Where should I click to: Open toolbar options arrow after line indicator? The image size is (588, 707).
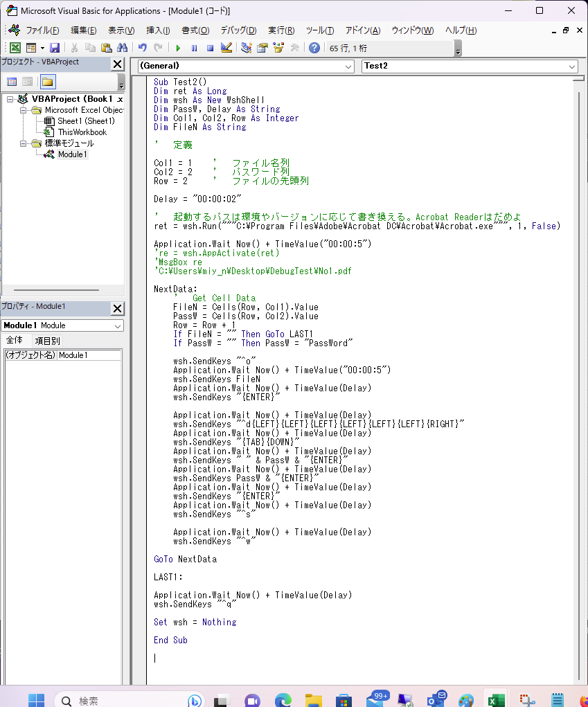(x=458, y=48)
